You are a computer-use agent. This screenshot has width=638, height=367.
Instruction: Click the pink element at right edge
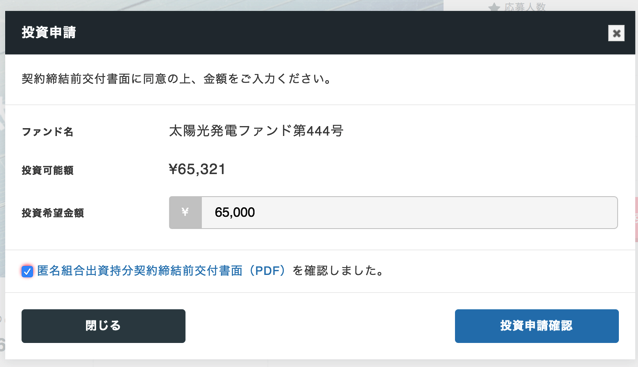click(x=636, y=220)
